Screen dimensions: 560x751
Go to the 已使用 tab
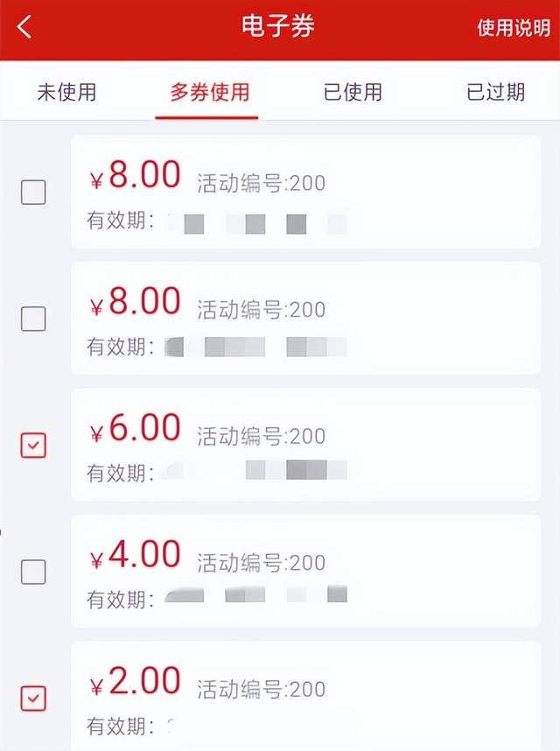coord(353,92)
